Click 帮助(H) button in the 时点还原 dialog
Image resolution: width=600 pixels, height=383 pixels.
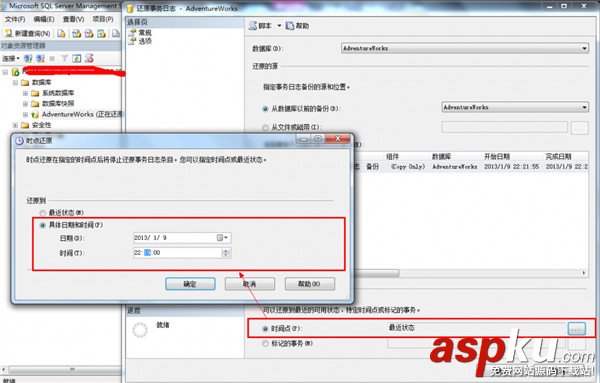point(310,284)
